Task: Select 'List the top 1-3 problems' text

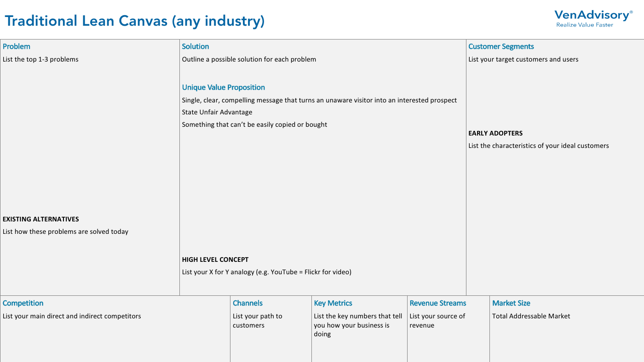Action: point(40,59)
